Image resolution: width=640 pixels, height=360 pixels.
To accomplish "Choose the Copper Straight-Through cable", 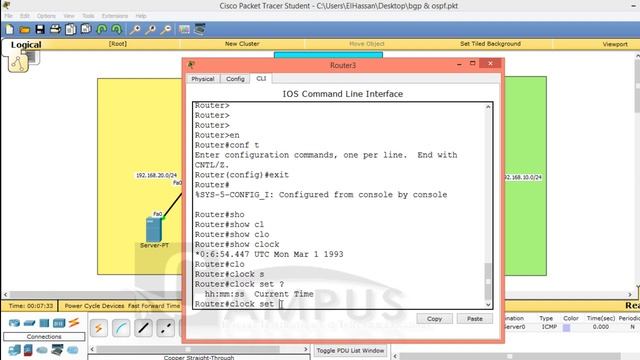I will point(143,328).
